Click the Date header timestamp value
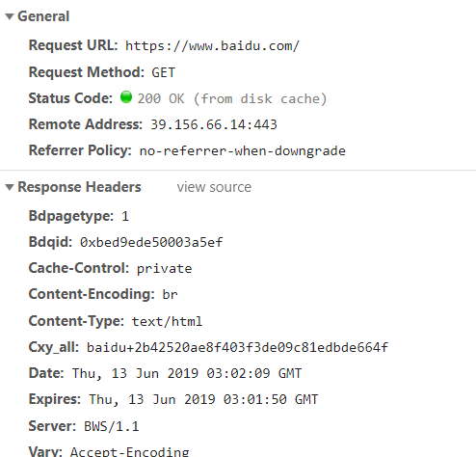Viewport: 476px width, 457px height. click(187, 374)
